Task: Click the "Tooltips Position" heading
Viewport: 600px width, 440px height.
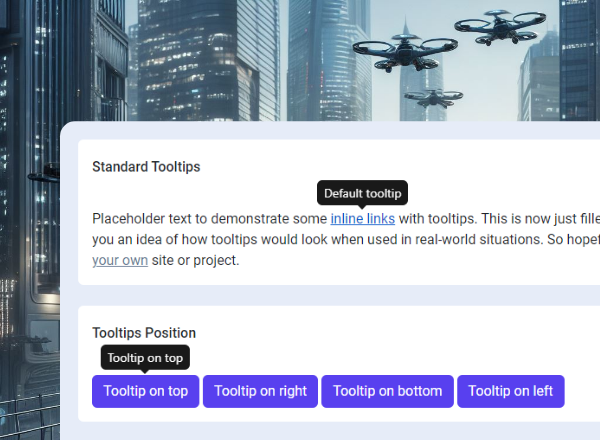Action: coord(144,333)
